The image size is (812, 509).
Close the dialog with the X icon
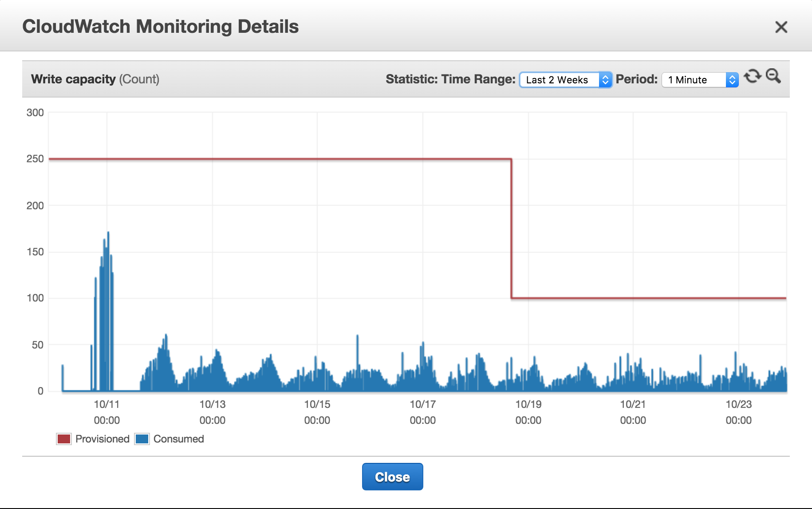(781, 27)
